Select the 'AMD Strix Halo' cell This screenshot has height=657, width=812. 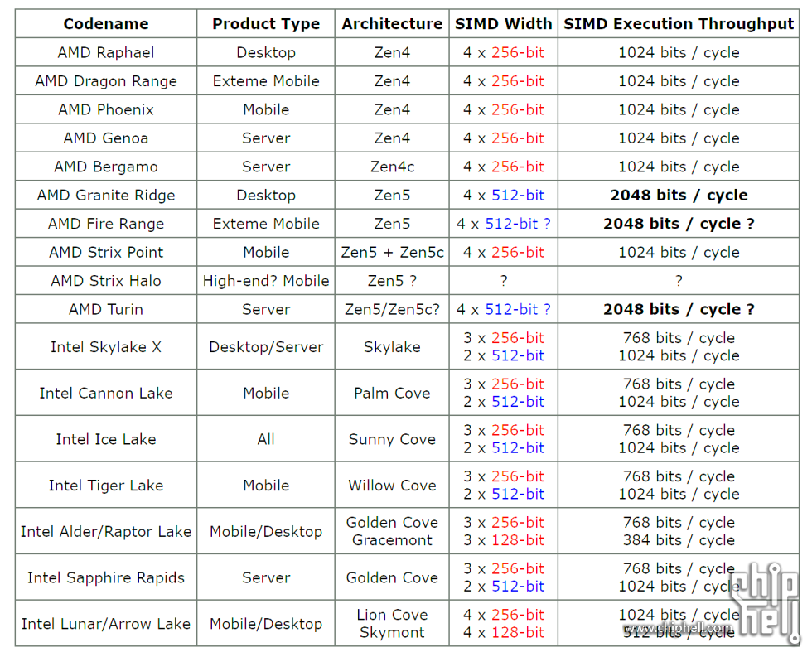tap(106, 280)
